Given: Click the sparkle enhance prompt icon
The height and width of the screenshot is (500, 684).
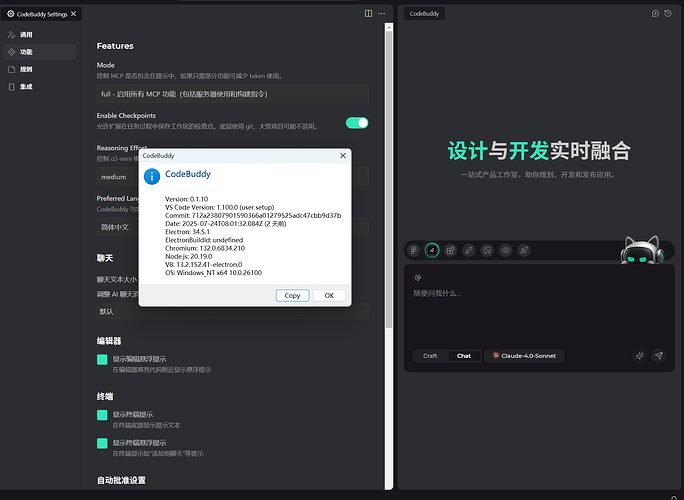Looking at the screenshot, I should point(640,356).
